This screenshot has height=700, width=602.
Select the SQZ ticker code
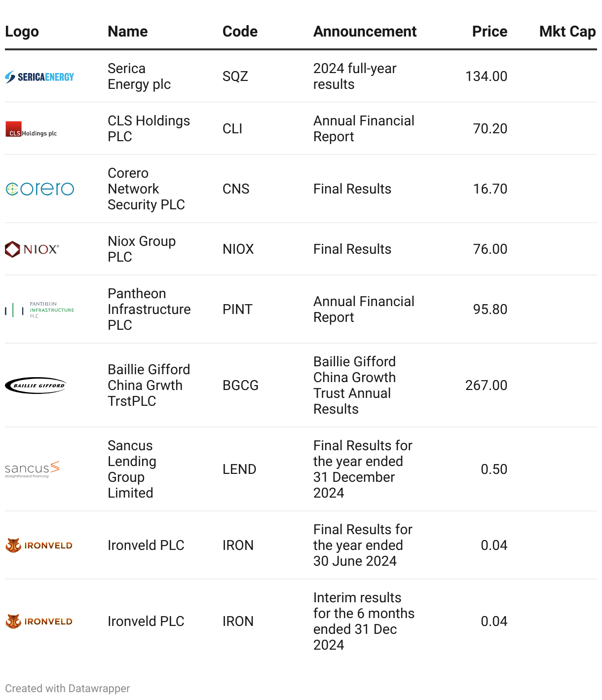[235, 77]
